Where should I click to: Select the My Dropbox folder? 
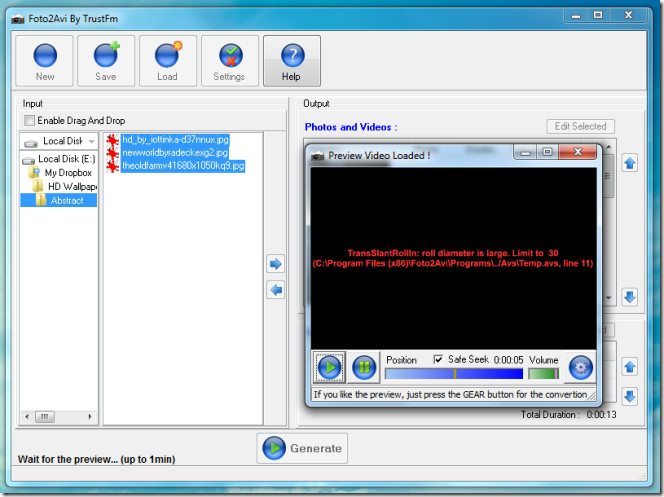[61, 173]
